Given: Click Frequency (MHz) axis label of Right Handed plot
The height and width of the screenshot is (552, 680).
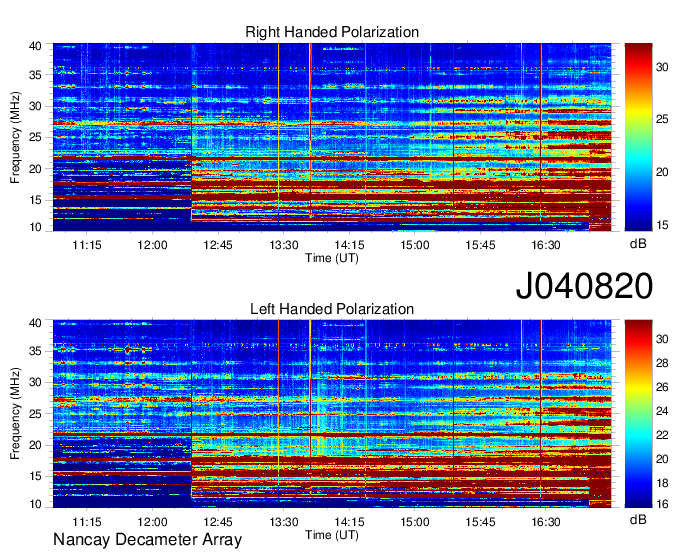Looking at the screenshot, I should pos(15,137).
